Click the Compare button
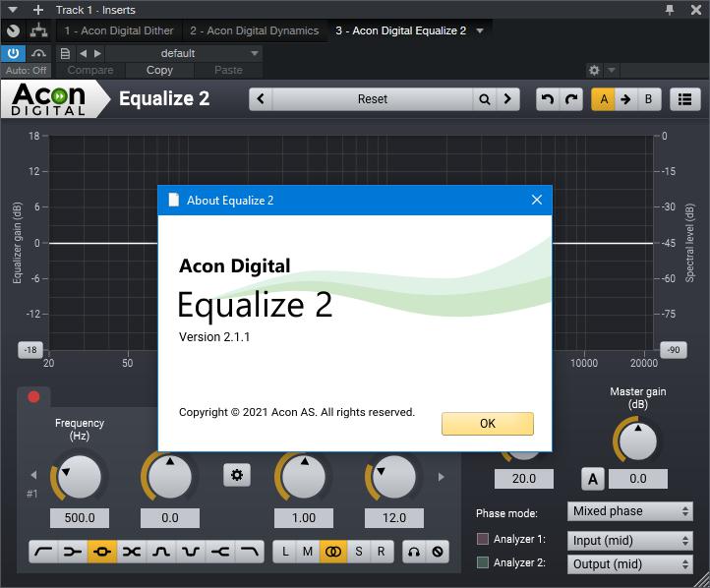710x588 pixels. [x=90, y=70]
